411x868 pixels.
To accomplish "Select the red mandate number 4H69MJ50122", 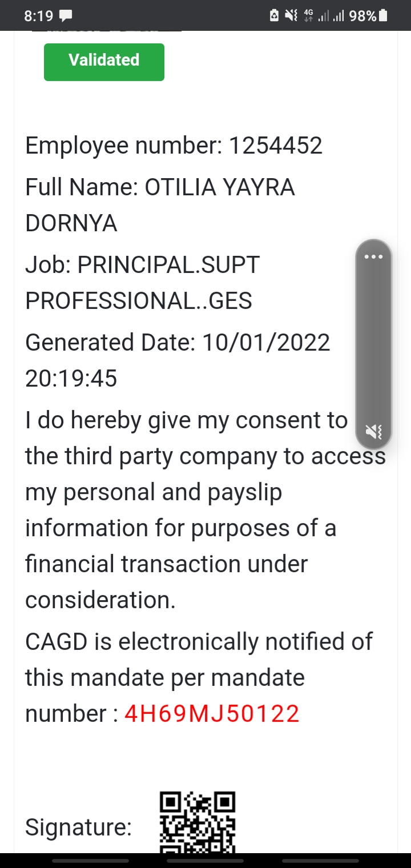I will 212,714.
